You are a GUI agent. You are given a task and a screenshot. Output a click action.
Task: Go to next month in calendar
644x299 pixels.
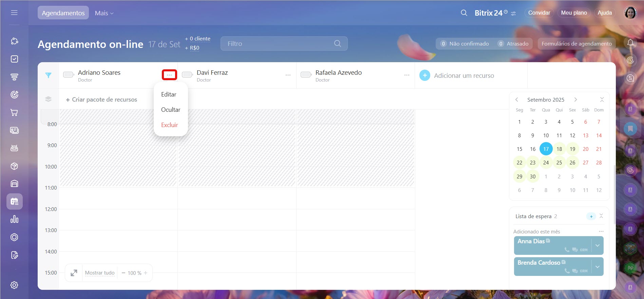pyautogui.click(x=575, y=100)
